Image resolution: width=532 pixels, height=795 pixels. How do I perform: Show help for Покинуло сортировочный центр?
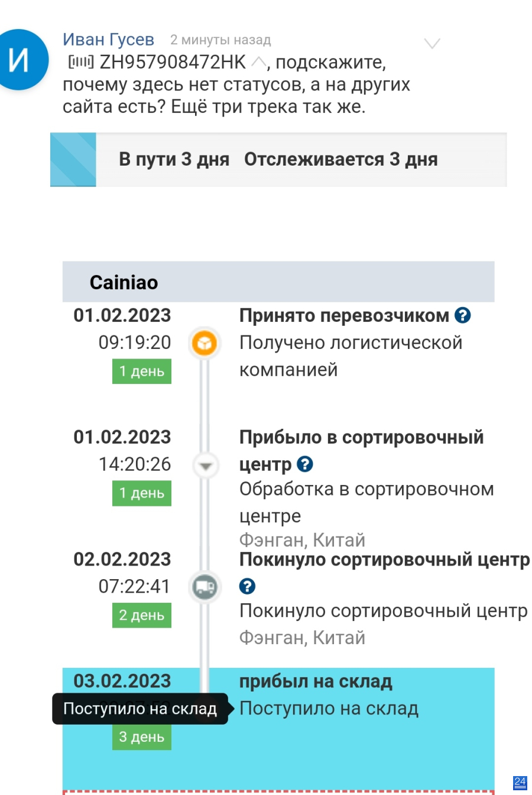pyautogui.click(x=247, y=586)
